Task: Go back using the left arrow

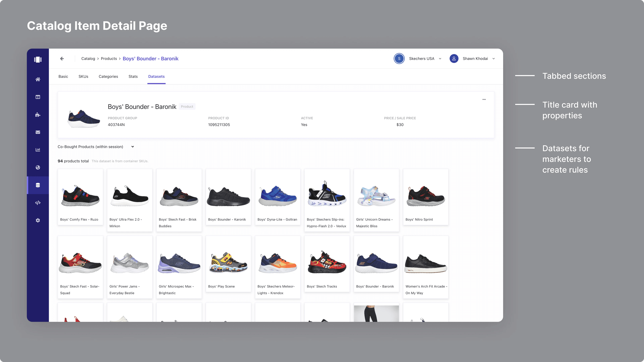Action: 62,58
